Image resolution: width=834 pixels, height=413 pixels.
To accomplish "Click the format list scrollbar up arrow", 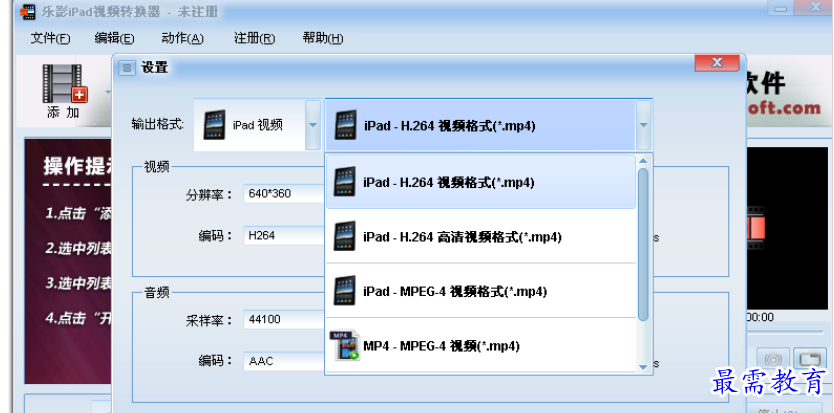I will point(643,161).
